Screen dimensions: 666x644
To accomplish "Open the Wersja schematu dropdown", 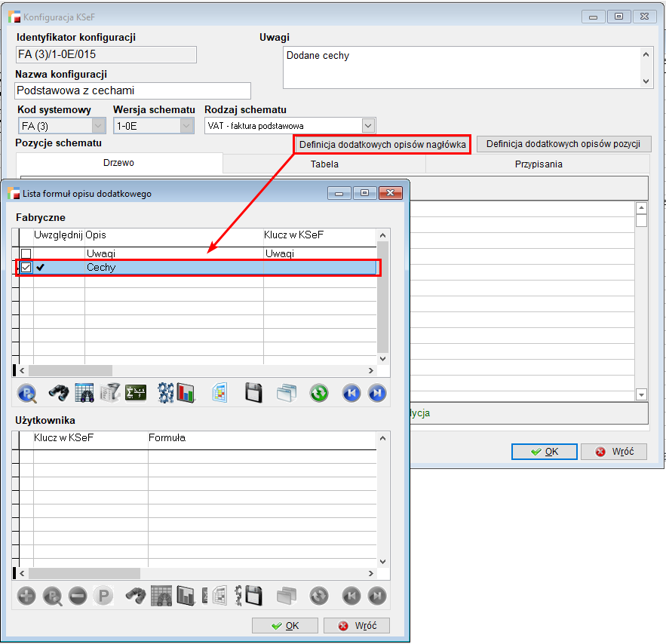I will click(x=187, y=126).
